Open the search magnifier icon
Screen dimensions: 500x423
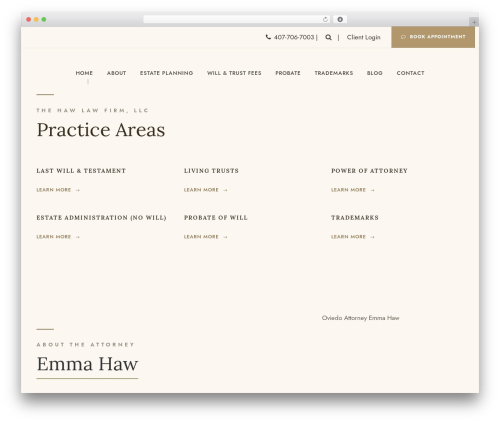[x=328, y=37]
